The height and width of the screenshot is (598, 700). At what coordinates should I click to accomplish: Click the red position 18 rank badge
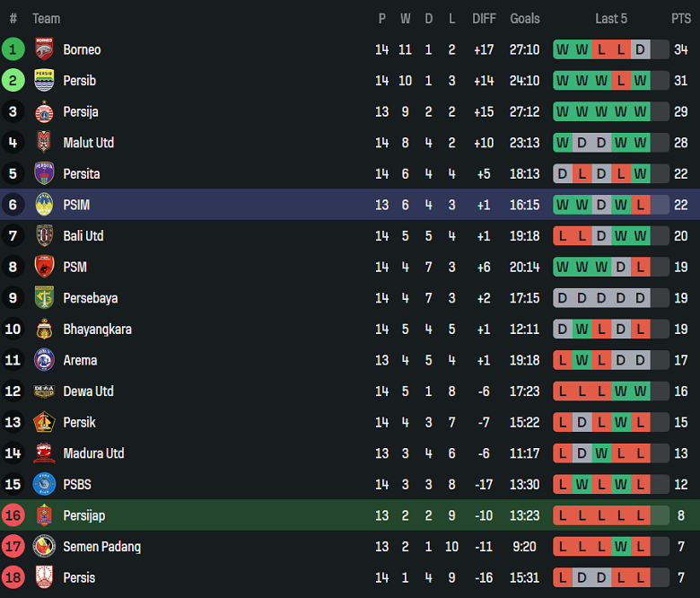pos(13,577)
